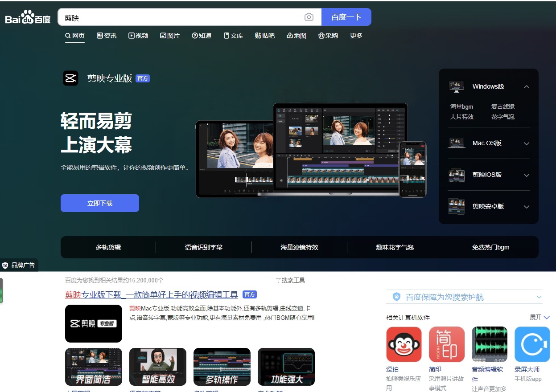Click the Mac OS版 device icon
The height and width of the screenshot is (392, 556).
[x=457, y=143]
